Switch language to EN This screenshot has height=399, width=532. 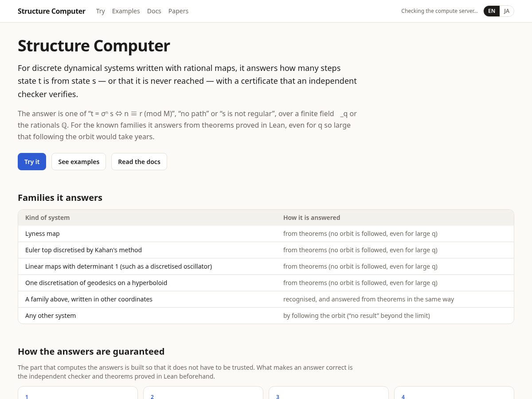click(492, 11)
